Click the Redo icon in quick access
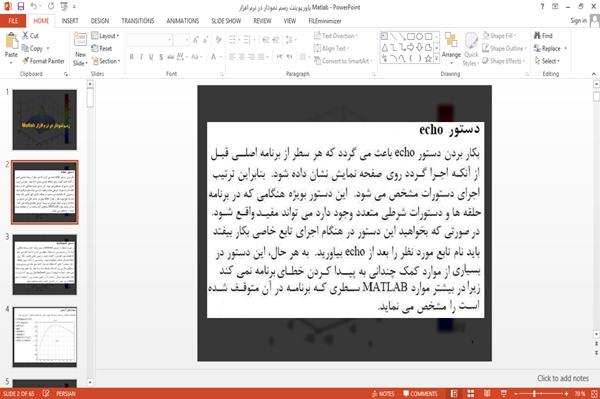The width and height of the screenshot is (600, 399). coord(51,7)
